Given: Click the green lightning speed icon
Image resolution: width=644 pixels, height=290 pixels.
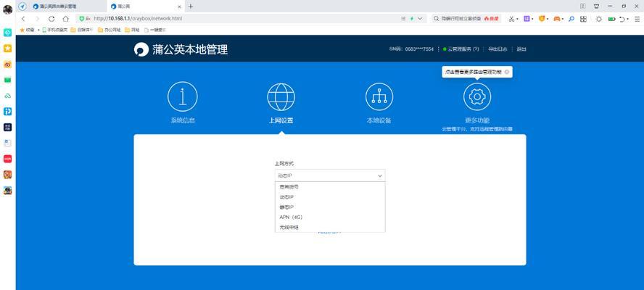Looking at the screenshot, I should pos(411,19).
